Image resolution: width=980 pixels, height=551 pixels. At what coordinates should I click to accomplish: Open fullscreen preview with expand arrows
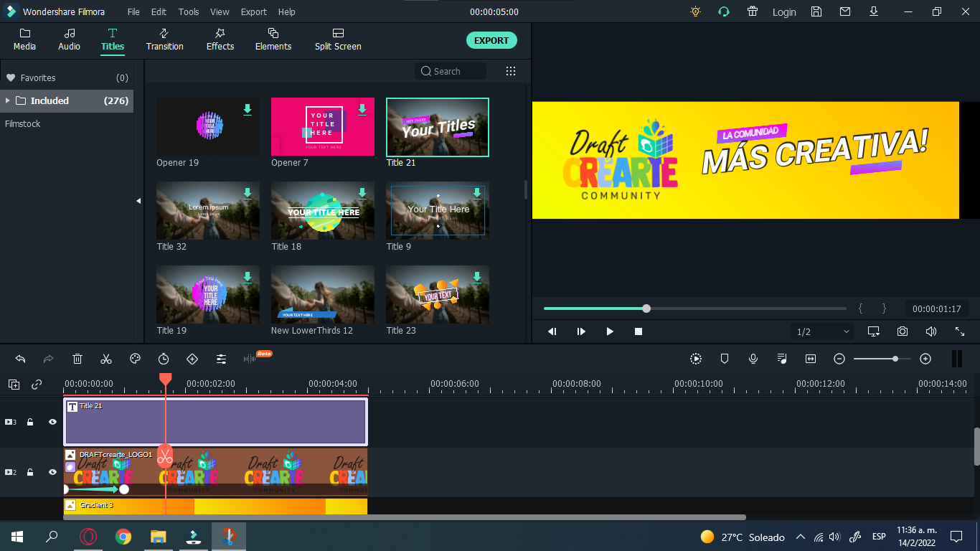point(960,331)
